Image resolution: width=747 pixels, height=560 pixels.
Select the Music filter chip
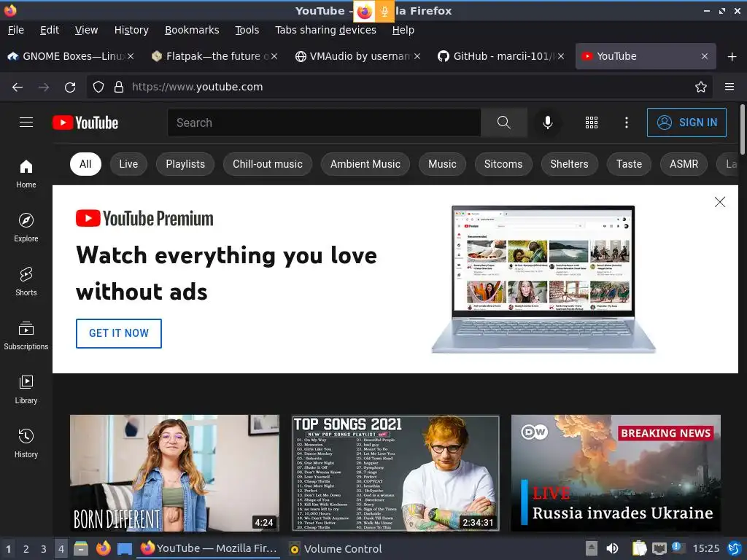(442, 164)
